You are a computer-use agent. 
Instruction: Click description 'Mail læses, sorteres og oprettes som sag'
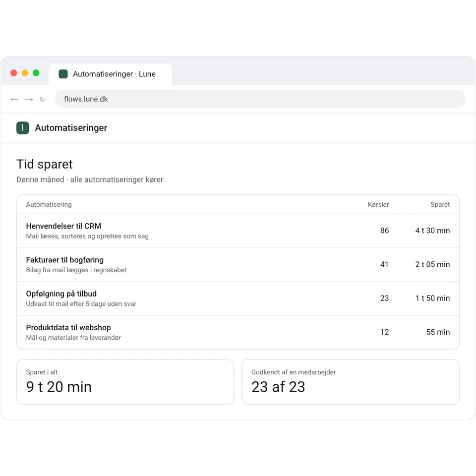[x=87, y=236]
